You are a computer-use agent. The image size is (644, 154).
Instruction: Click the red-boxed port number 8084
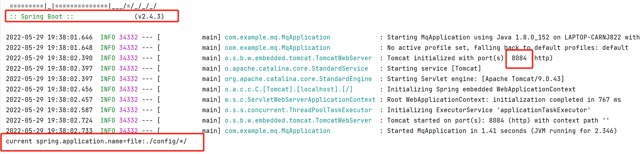519,58
